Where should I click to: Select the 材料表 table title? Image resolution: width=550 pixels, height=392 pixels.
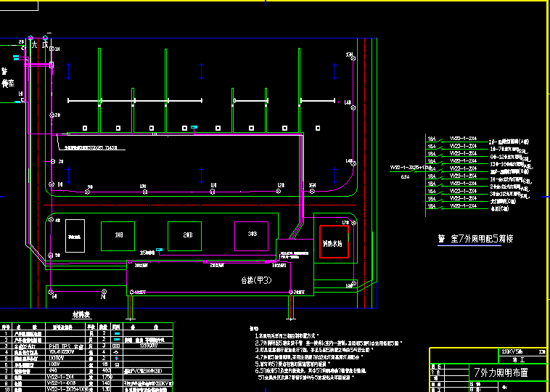81,315
